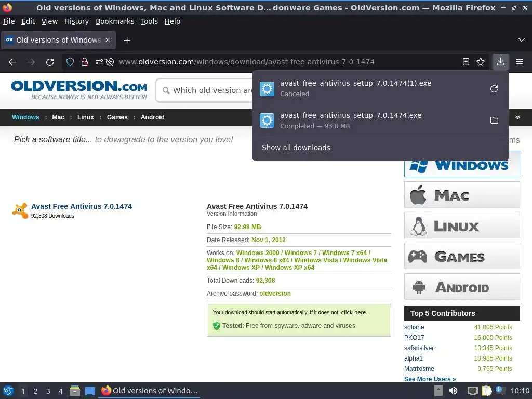Open the Help menu
532x399 pixels.
pos(172,21)
